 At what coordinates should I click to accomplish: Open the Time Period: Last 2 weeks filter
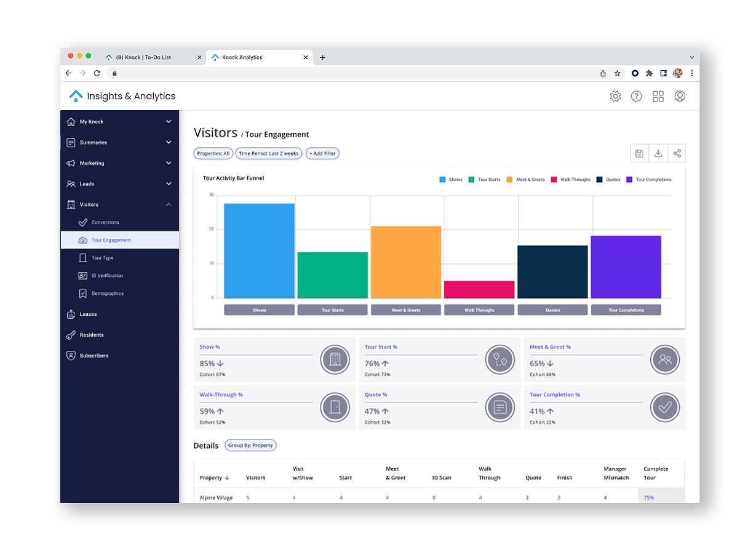(269, 153)
